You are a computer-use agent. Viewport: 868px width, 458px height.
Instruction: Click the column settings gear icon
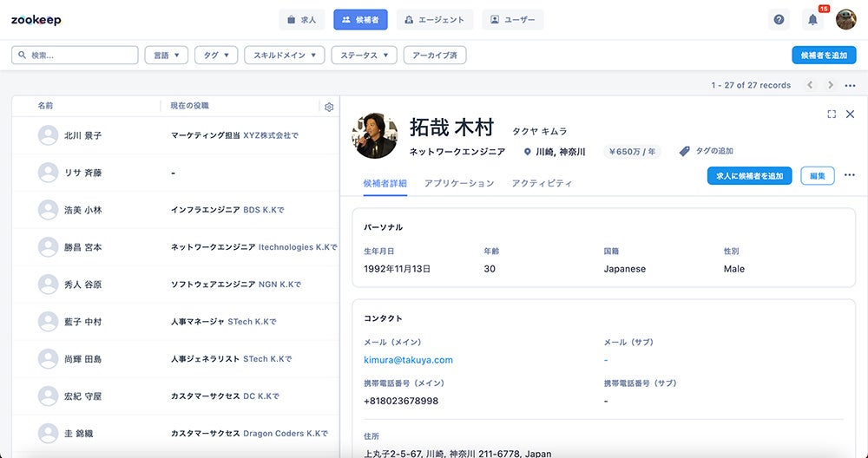(x=329, y=108)
